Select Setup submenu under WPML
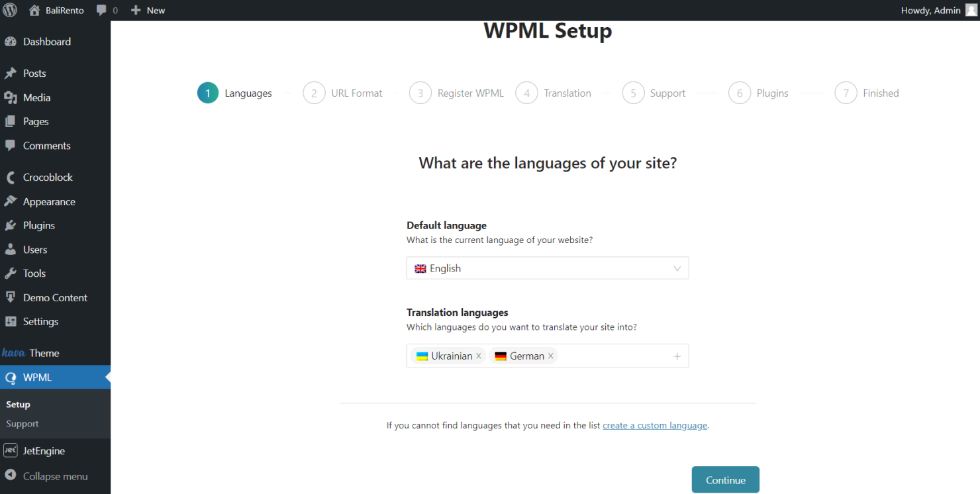Viewport: 980px width, 494px height. [19, 404]
